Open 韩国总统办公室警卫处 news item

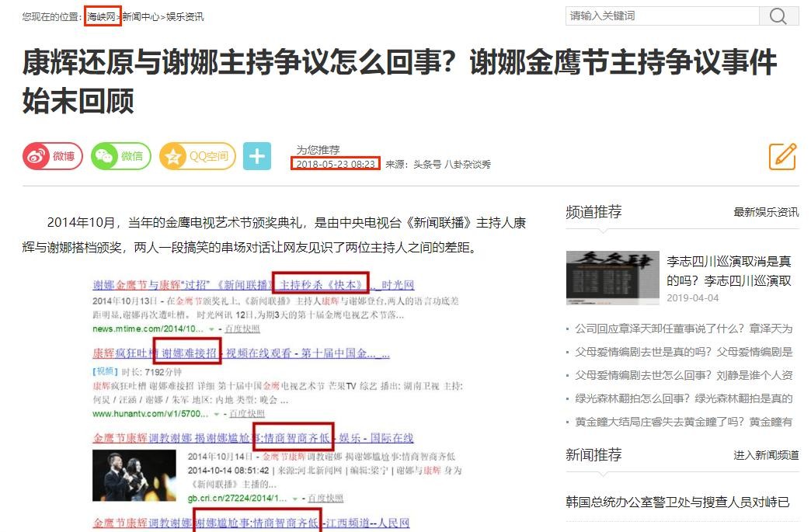click(x=677, y=502)
